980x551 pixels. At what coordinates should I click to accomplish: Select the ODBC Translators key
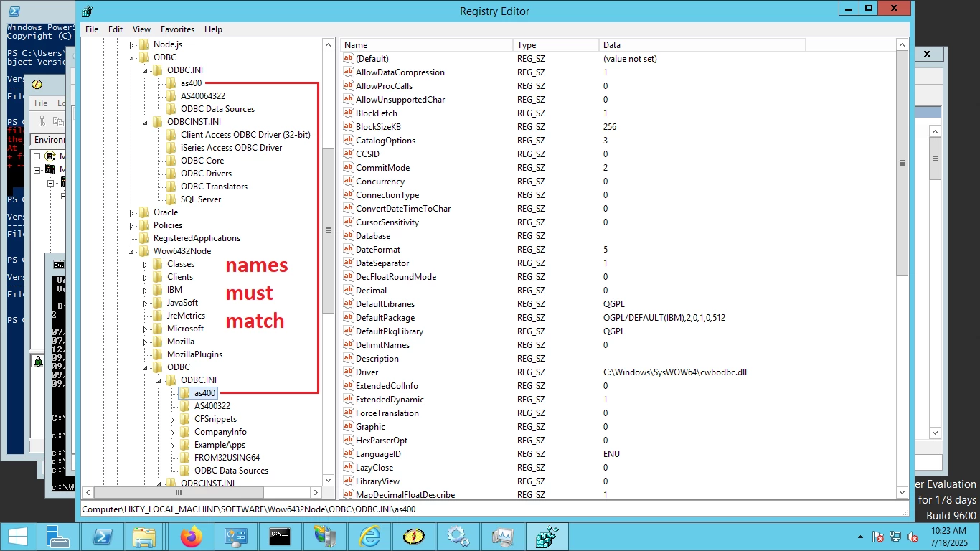(214, 187)
